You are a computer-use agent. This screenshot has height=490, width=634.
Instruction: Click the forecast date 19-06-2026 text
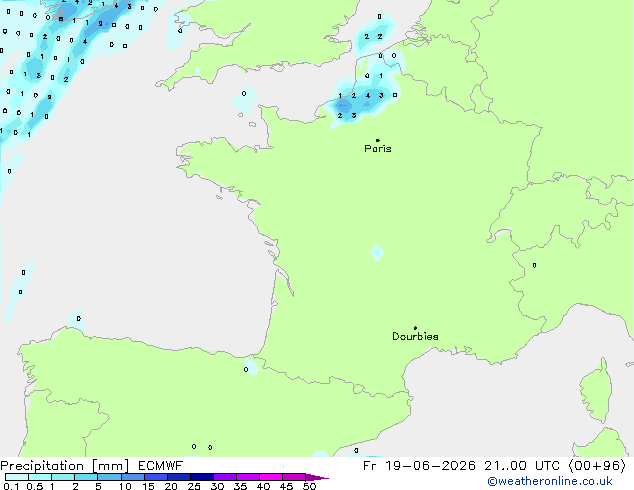pos(430,466)
